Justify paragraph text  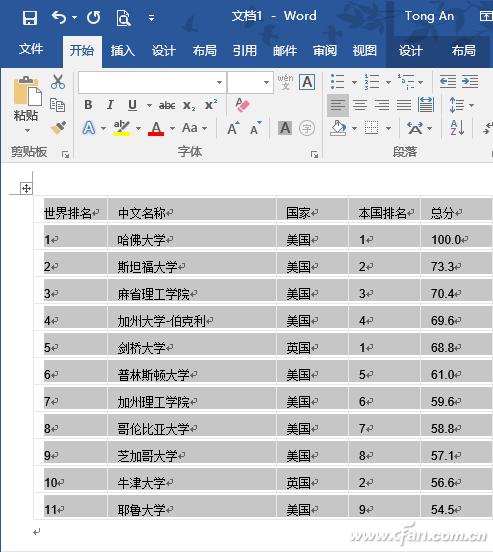coord(404,105)
